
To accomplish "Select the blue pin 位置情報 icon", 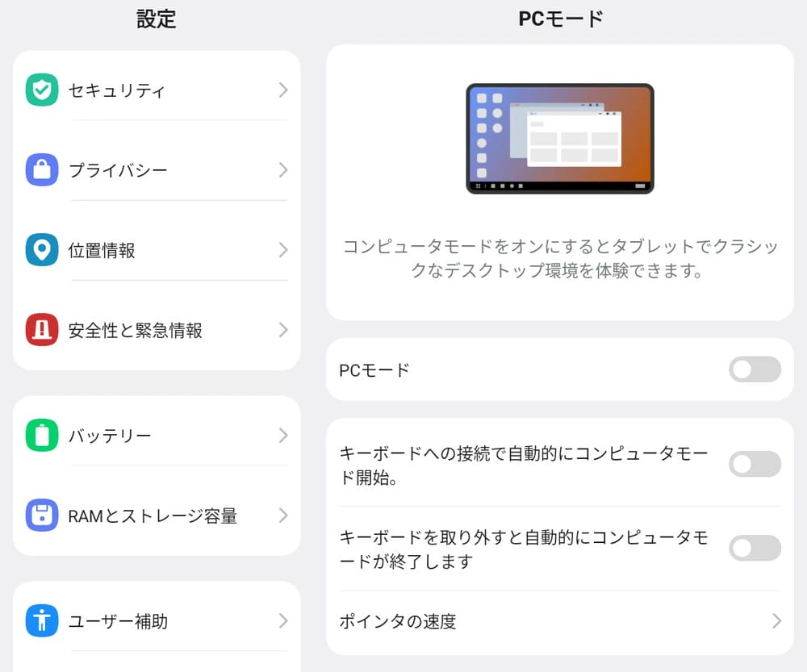I will [42, 250].
